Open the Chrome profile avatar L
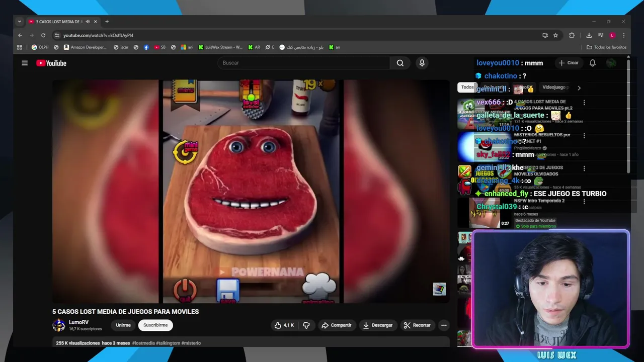The width and height of the screenshot is (644, 362). pyautogui.click(x=612, y=35)
